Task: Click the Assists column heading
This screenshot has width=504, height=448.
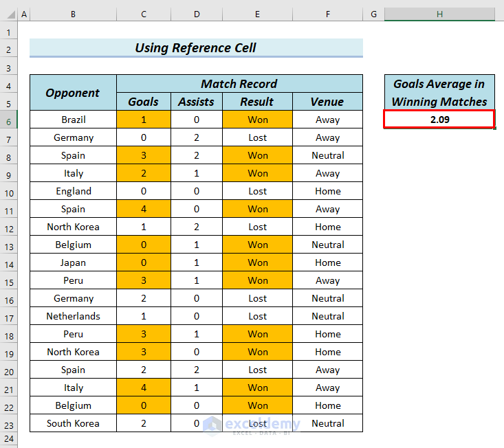Action: point(197,102)
